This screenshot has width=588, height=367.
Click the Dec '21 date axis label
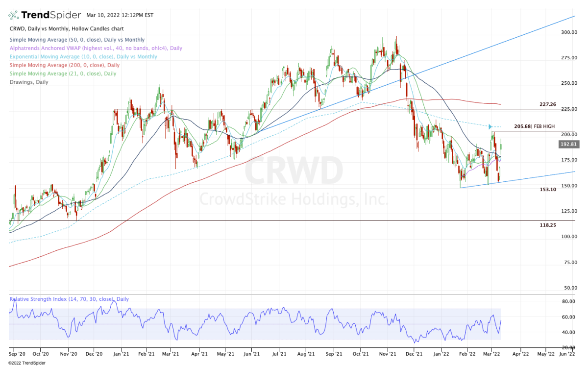415,353
